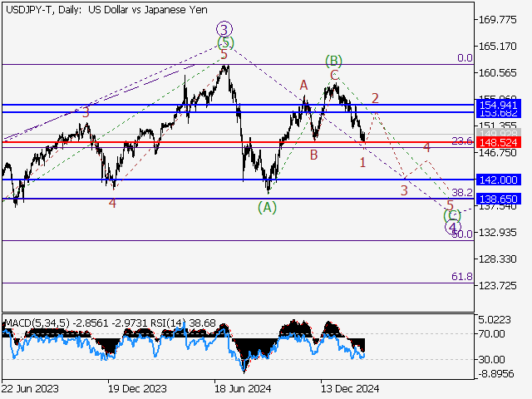Click the circled purple 4 wave target label
Screen dimensions: 532x399
tap(453, 227)
